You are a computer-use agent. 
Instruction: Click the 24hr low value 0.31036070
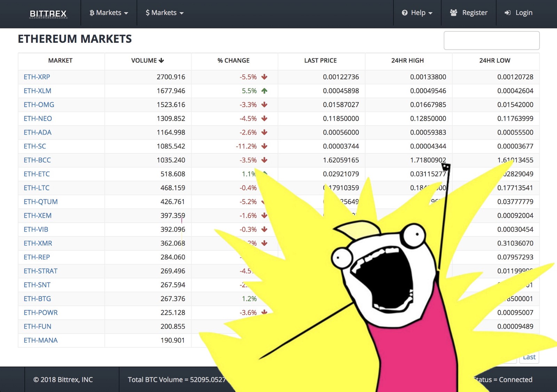(515, 243)
